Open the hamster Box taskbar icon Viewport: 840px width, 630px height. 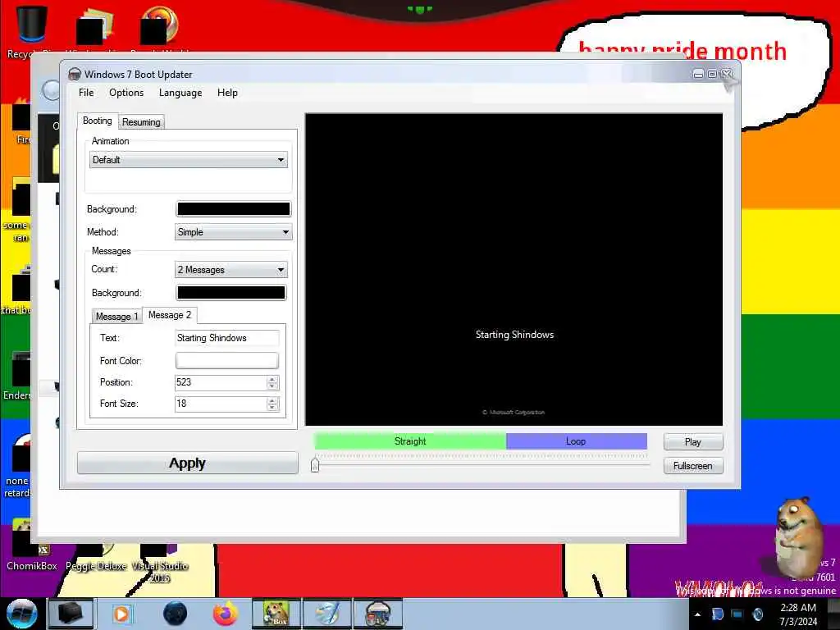click(x=276, y=614)
